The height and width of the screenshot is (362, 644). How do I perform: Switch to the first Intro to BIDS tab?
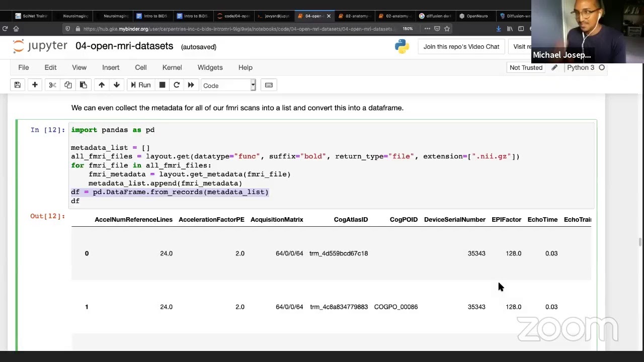(x=152, y=16)
